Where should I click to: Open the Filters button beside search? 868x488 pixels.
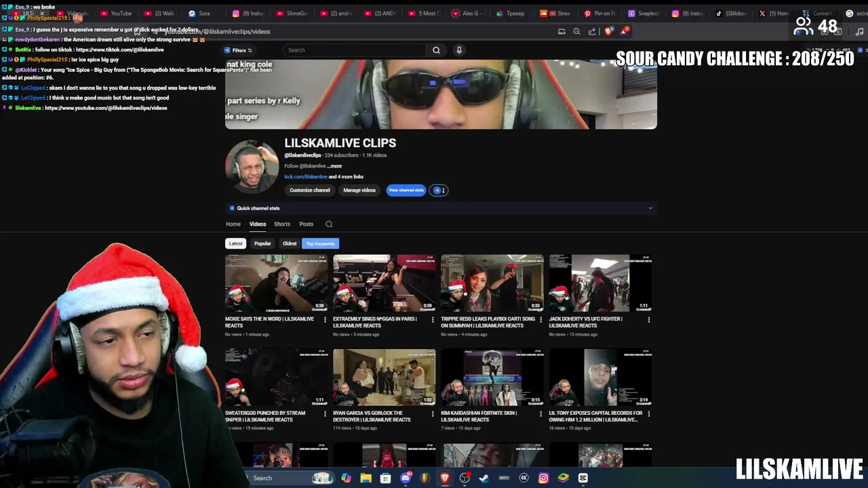[x=239, y=50]
